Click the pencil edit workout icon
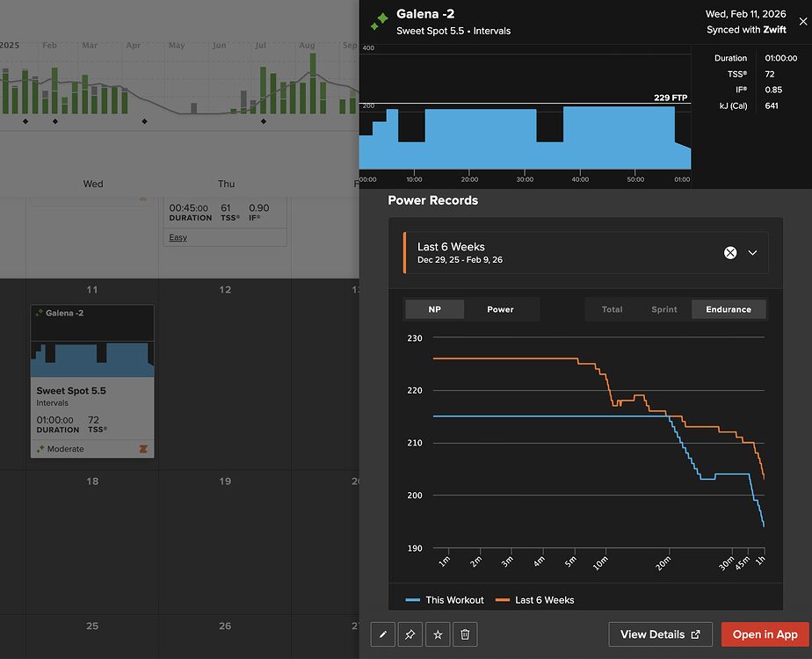This screenshot has height=659, width=812. [382, 634]
